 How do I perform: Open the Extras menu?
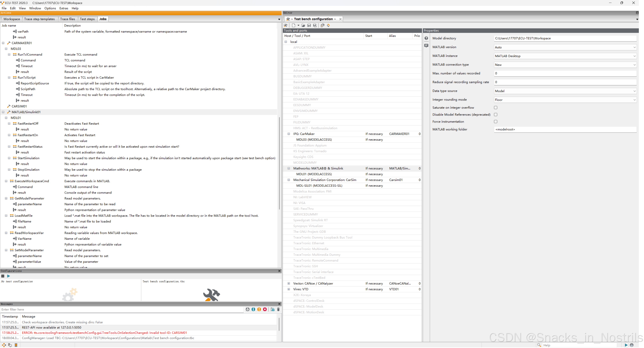63,8
